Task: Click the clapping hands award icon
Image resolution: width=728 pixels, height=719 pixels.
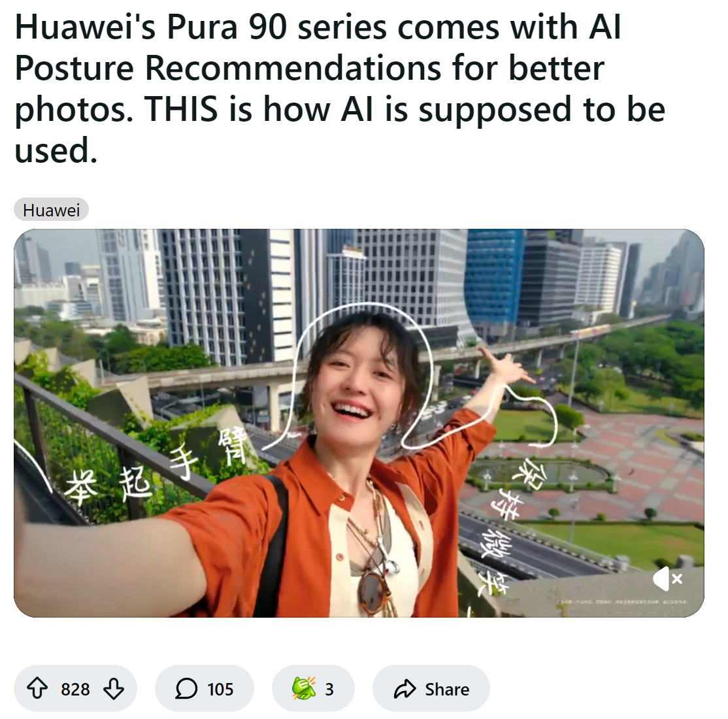Action: pos(304,689)
